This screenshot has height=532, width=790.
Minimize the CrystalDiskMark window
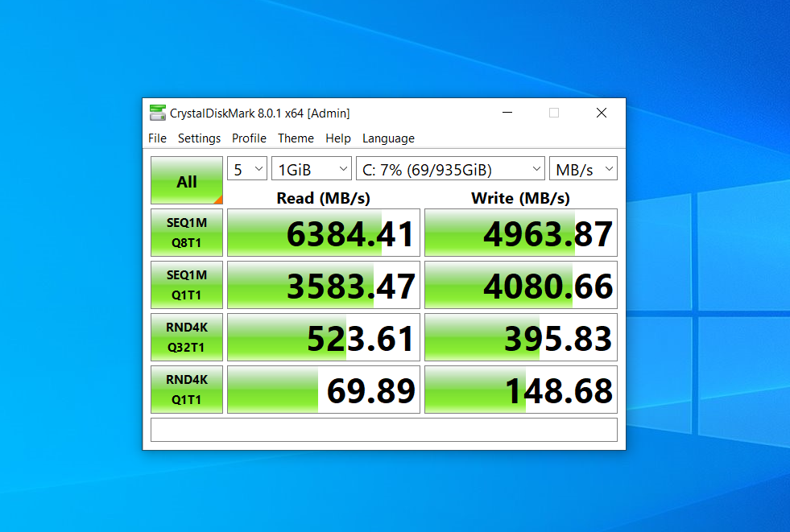pos(507,113)
